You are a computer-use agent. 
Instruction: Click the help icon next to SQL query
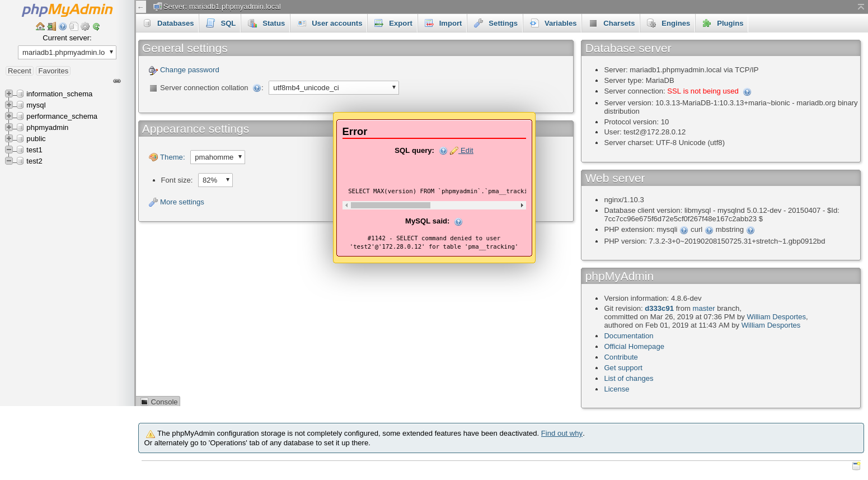click(x=443, y=151)
